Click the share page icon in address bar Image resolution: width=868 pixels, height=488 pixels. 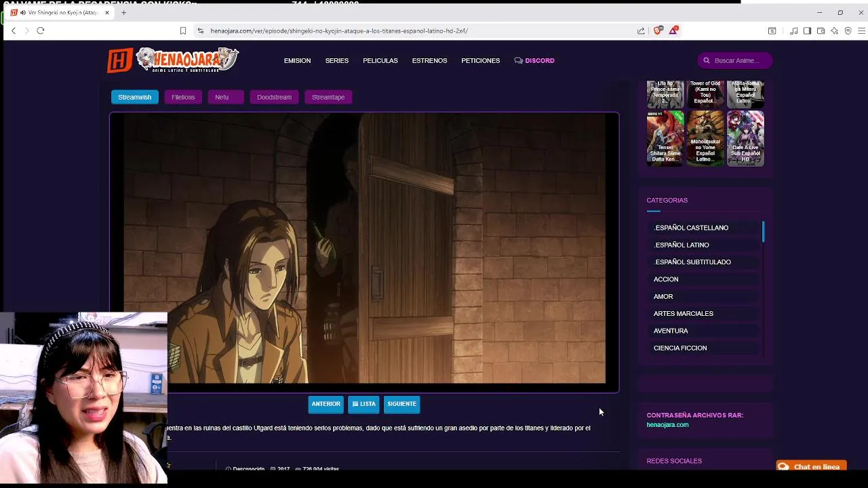[x=641, y=30]
